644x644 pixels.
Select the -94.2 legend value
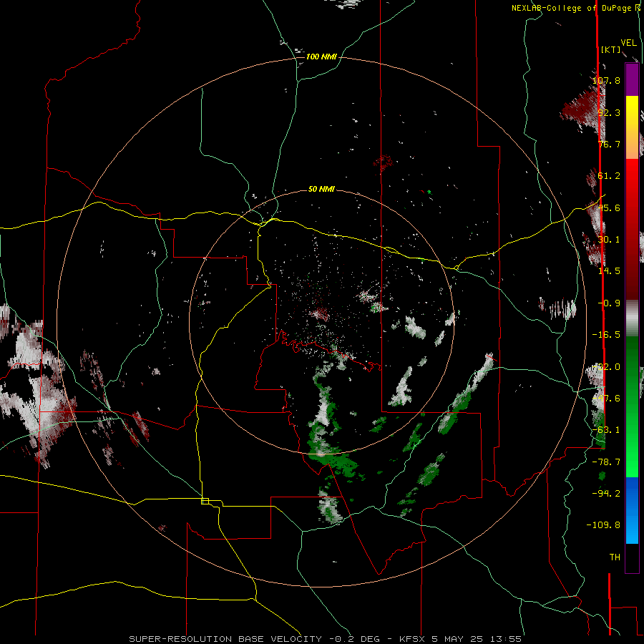pyautogui.click(x=606, y=493)
